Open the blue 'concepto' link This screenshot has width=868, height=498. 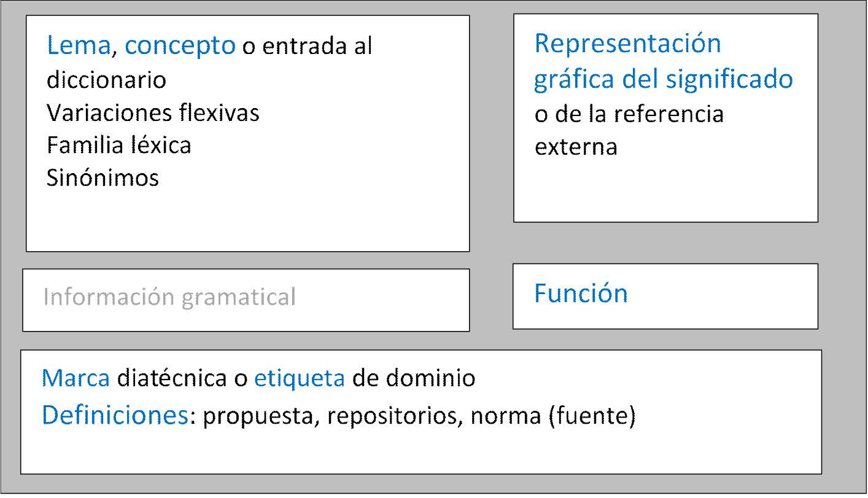click(x=180, y=46)
